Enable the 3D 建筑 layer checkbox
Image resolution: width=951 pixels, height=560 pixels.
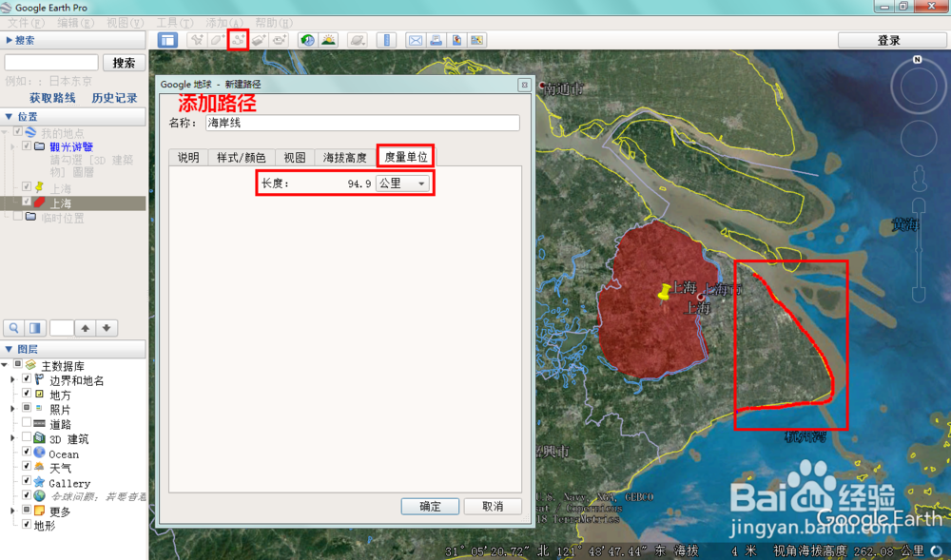(x=27, y=436)
